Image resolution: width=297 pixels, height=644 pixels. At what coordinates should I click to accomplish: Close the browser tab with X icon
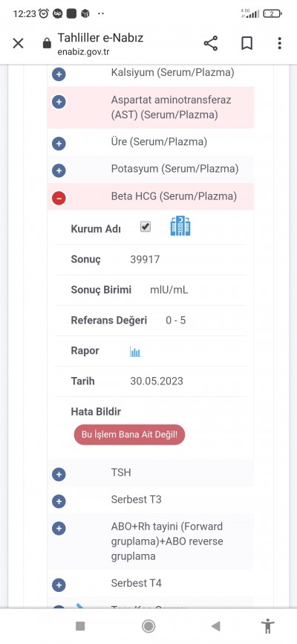click(x=18, y=43)
